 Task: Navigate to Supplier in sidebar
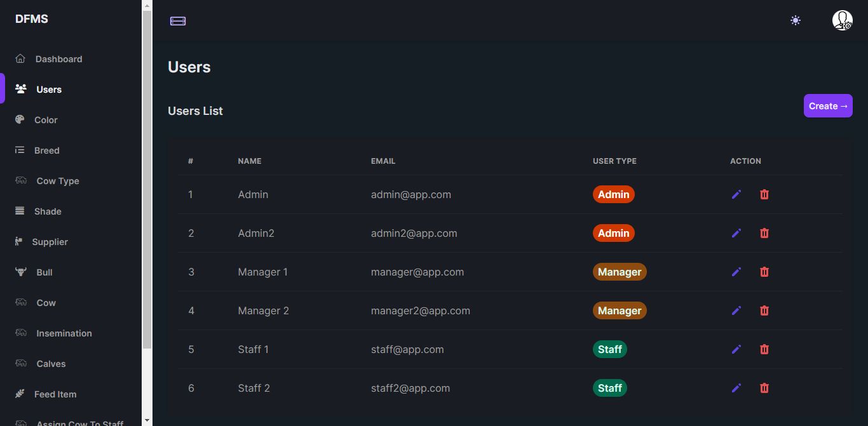(50, 242)
